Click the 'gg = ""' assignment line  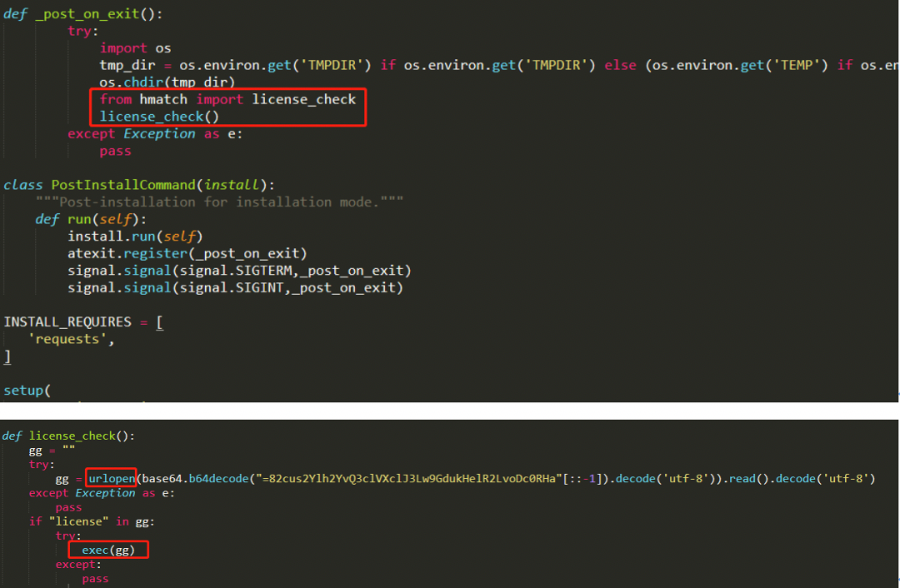pos(52,451)
